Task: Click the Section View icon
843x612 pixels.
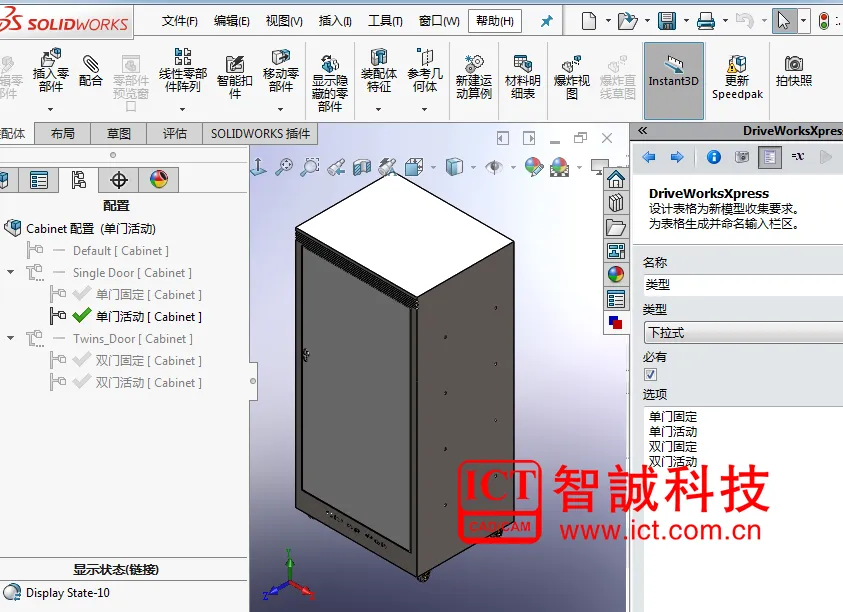Action: tap(362, 167)
